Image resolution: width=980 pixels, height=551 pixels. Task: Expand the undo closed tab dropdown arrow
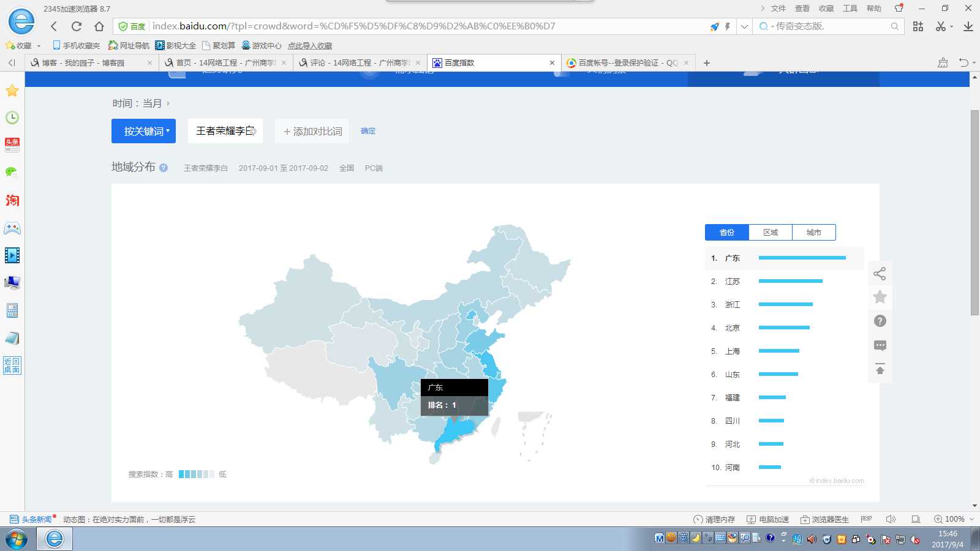pyautogui.click(x=974, y=63)
